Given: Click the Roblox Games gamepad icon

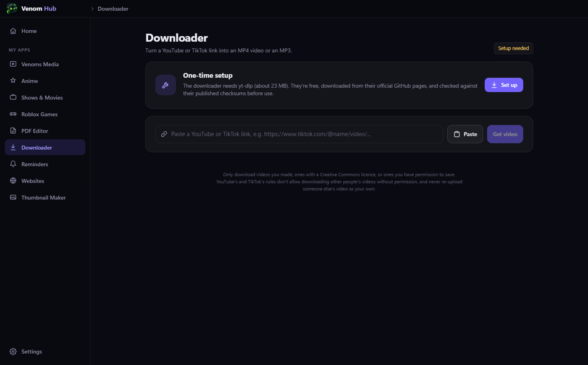Looking at the screenshot, I should pos(13,114).
